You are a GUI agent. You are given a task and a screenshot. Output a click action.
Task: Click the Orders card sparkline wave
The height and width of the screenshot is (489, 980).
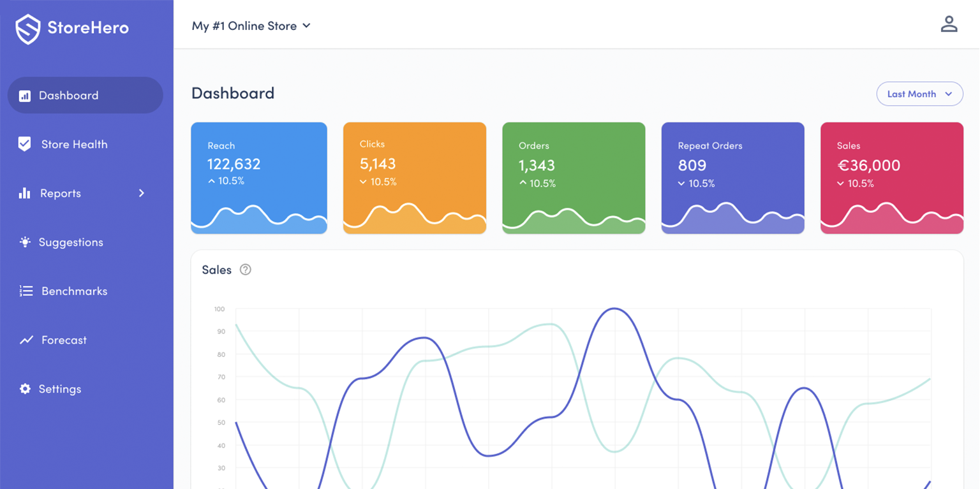574,220
